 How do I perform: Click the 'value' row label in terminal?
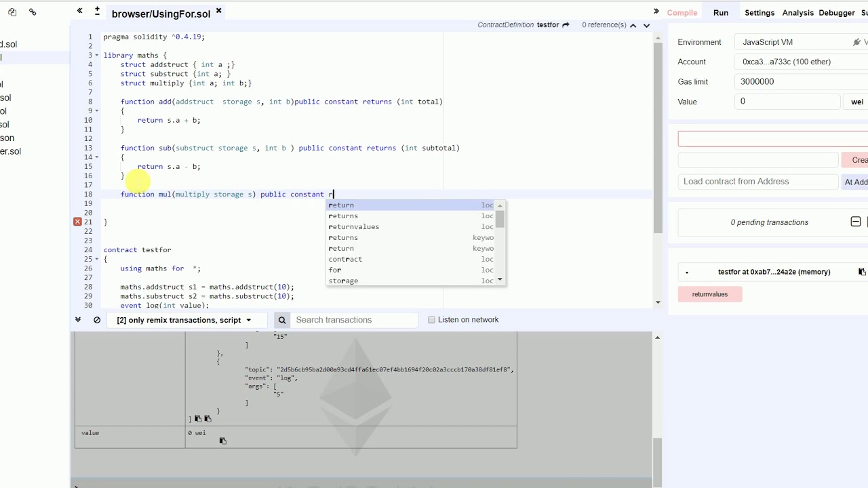[x=90, y=432]
